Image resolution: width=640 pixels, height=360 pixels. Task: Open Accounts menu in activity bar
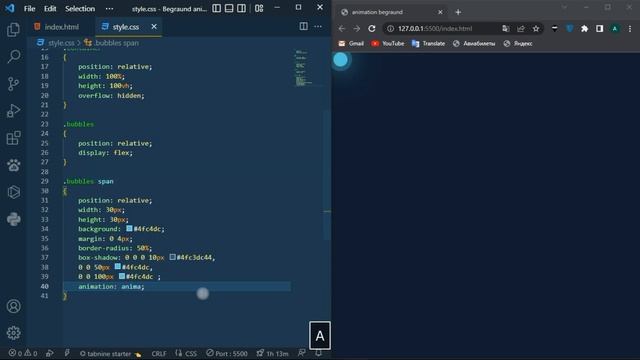pyautogui.click(x=13, y=306)
